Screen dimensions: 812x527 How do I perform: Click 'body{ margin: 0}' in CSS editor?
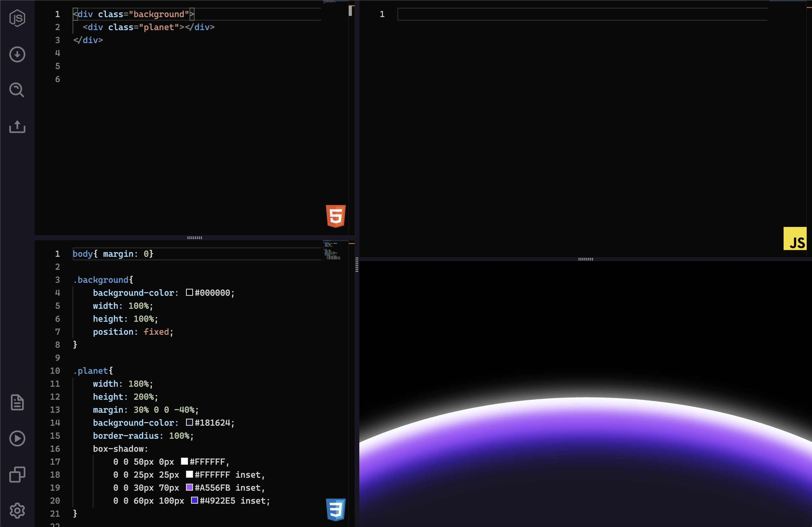[x=113, y=254]
